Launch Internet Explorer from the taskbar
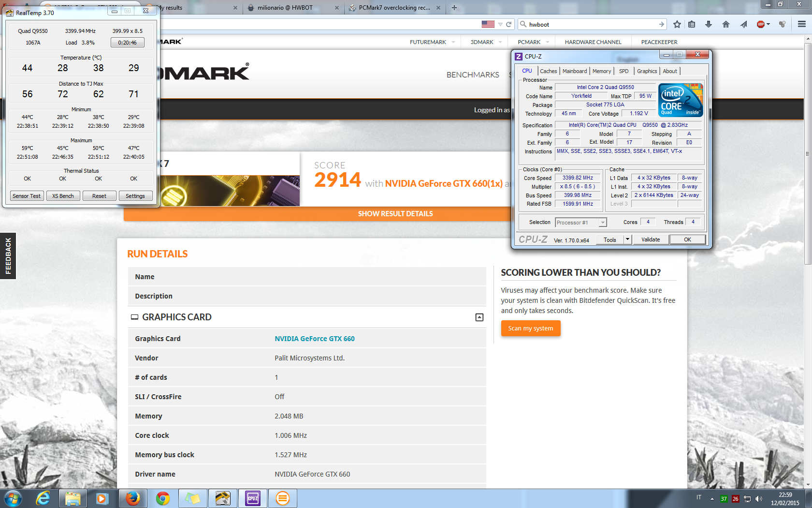 pos(43,498)
